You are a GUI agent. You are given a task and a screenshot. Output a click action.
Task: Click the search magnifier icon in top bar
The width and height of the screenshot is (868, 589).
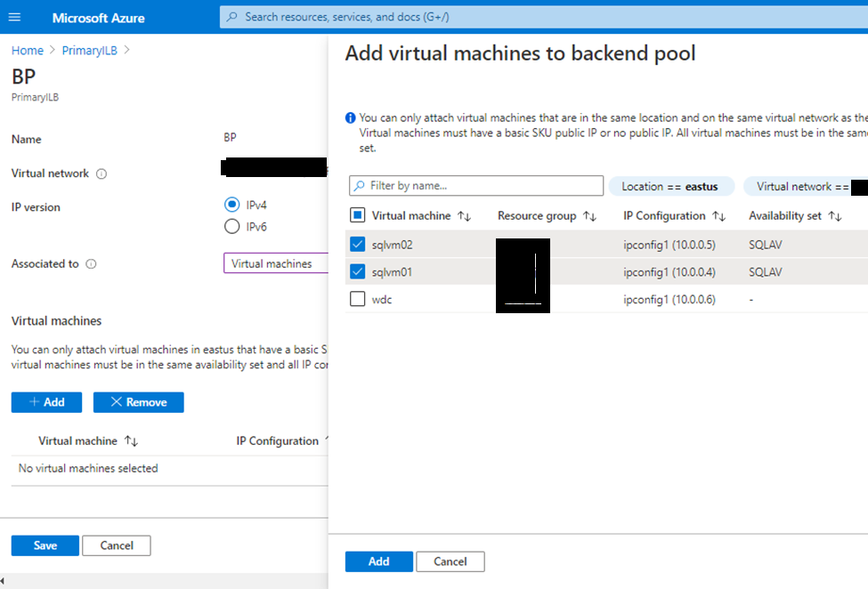click(x=232, y=17)
